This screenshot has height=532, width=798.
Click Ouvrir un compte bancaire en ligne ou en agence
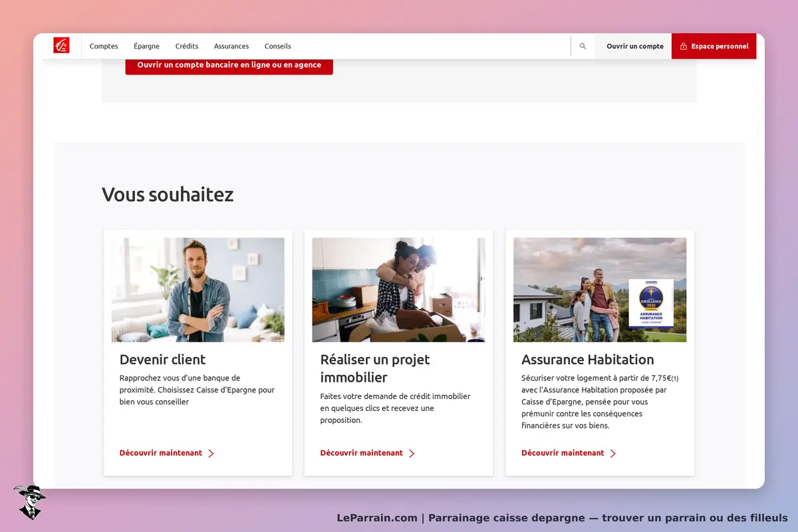pos(229,65)
